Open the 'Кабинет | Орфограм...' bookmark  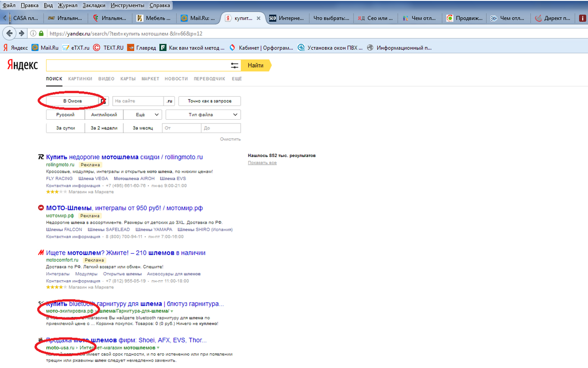(261, 48)
